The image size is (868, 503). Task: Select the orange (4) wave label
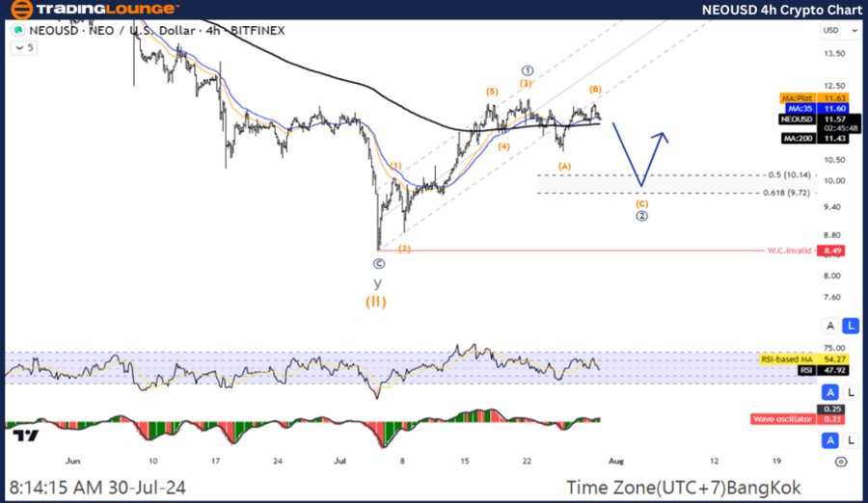point(503,146)
